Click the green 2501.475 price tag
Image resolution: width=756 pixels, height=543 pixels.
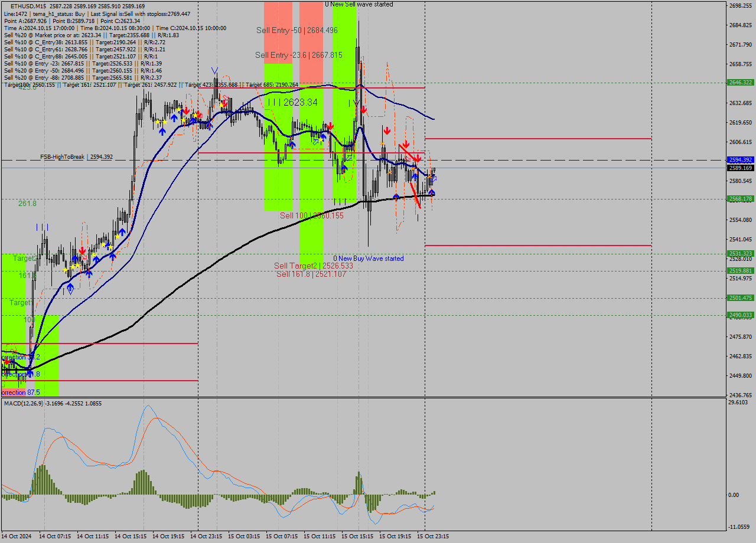pyautogui.click(x=741, y=298)
